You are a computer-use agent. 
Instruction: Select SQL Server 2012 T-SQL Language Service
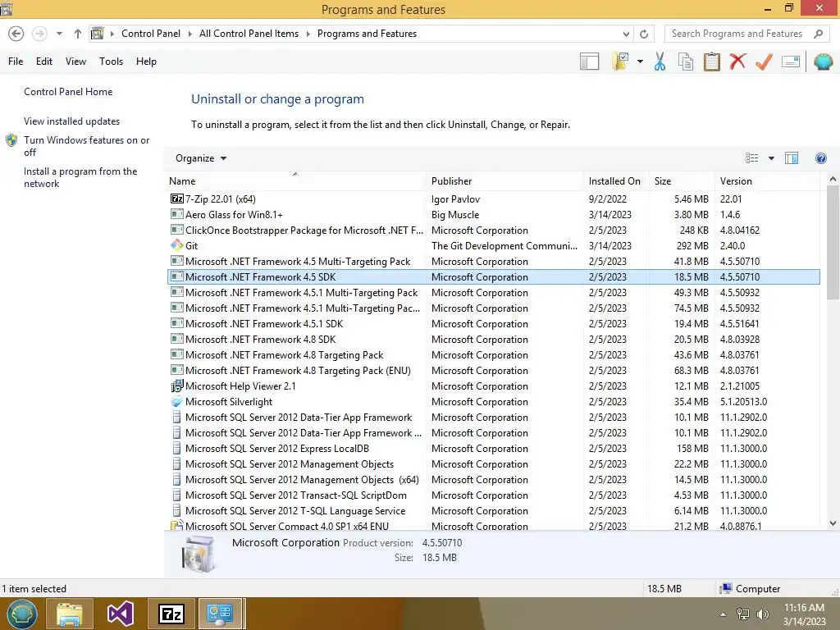494,511
